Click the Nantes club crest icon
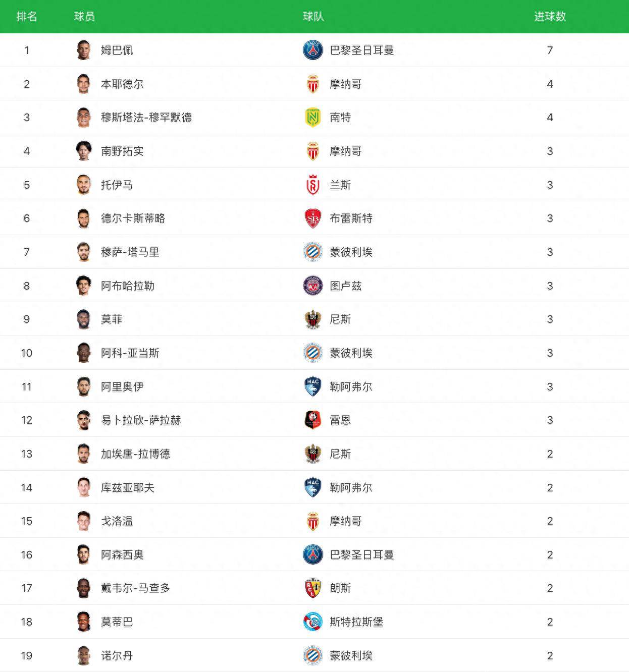 click(x=312, y=118)
